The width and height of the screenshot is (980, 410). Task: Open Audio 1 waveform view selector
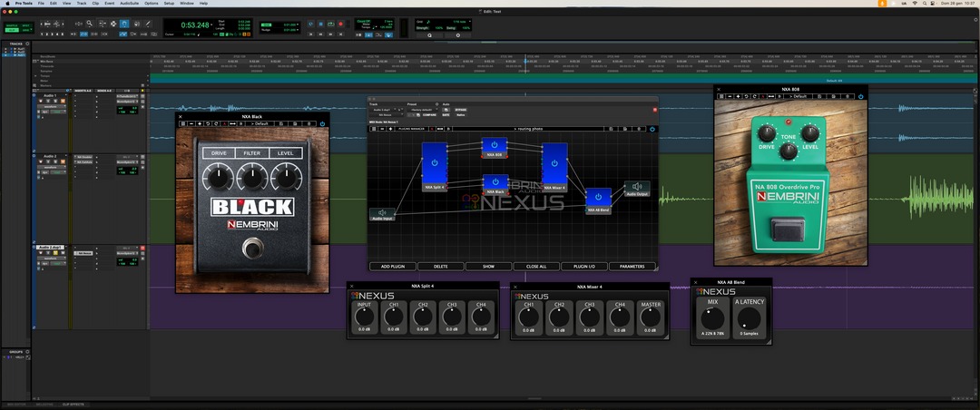point(51,106)
